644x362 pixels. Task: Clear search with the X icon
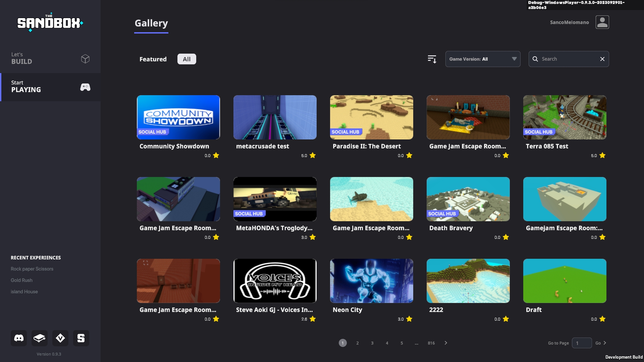tap(602, 59)
